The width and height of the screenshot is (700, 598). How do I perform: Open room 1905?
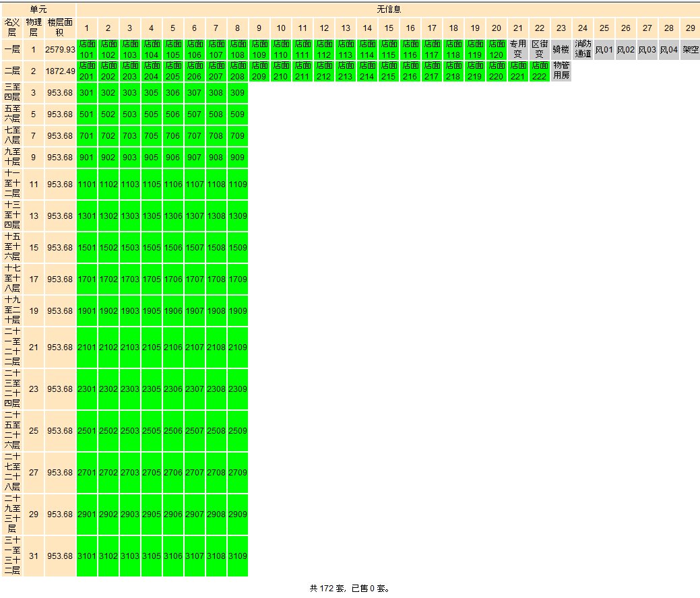[x=152, y=311]
